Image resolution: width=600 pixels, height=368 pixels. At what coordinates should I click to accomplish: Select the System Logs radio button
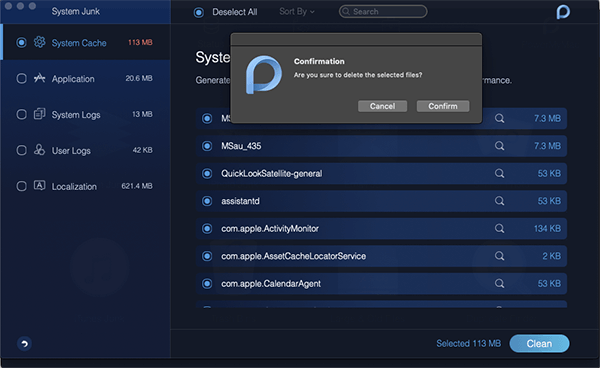(21, 114)
